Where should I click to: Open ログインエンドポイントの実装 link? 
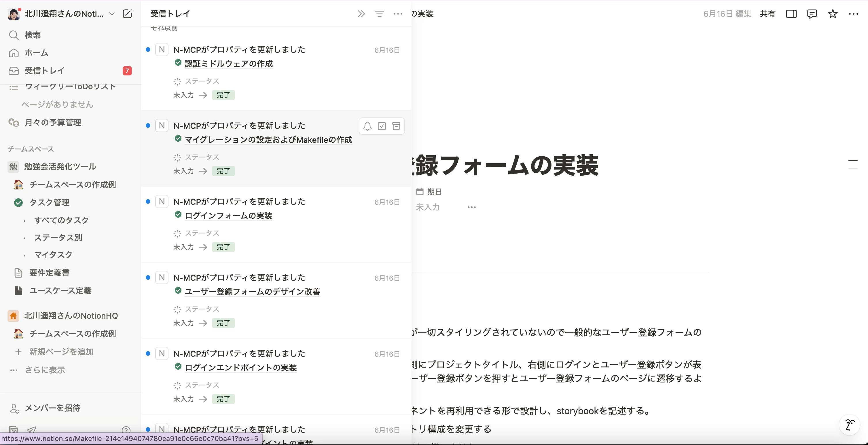[x=240, y=368]
